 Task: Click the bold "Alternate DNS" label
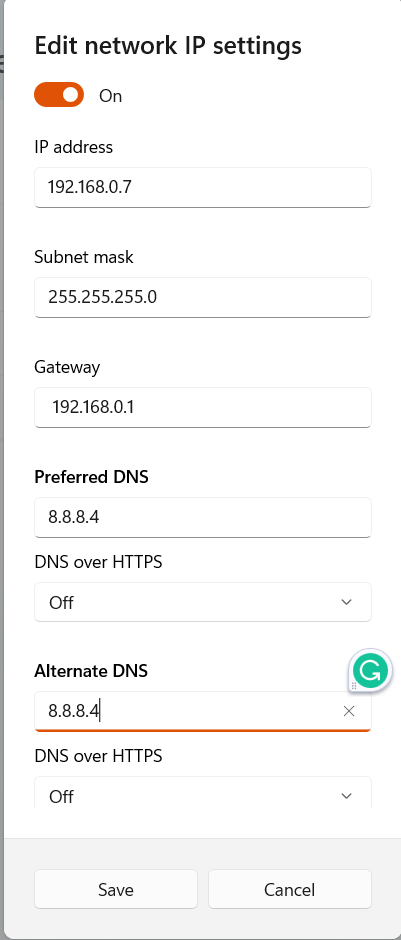91,671
